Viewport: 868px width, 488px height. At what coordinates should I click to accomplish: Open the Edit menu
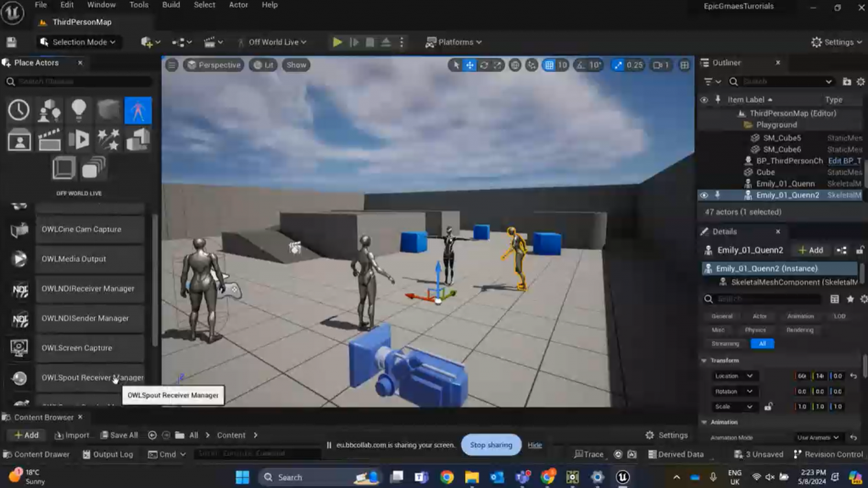(67, 5)
